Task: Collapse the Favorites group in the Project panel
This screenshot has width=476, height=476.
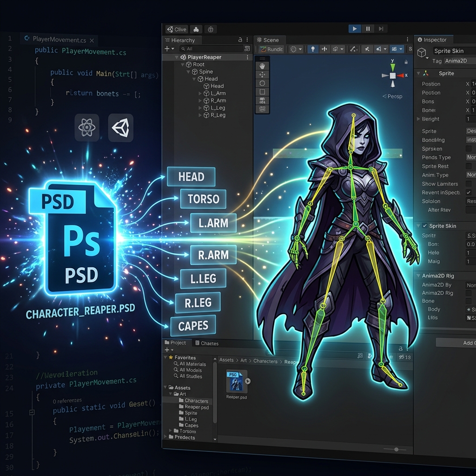Action: tap(166, 357)
